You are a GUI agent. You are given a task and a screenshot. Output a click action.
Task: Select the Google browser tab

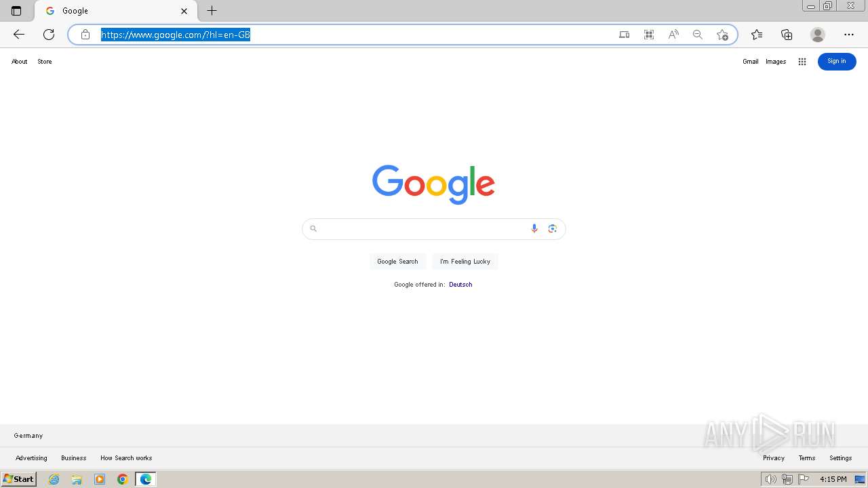116,11
